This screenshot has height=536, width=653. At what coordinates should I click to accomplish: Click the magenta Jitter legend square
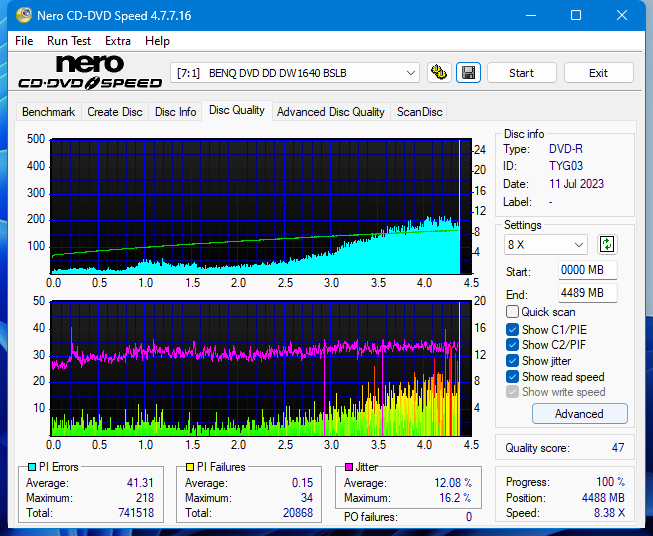tap(349, 467)
